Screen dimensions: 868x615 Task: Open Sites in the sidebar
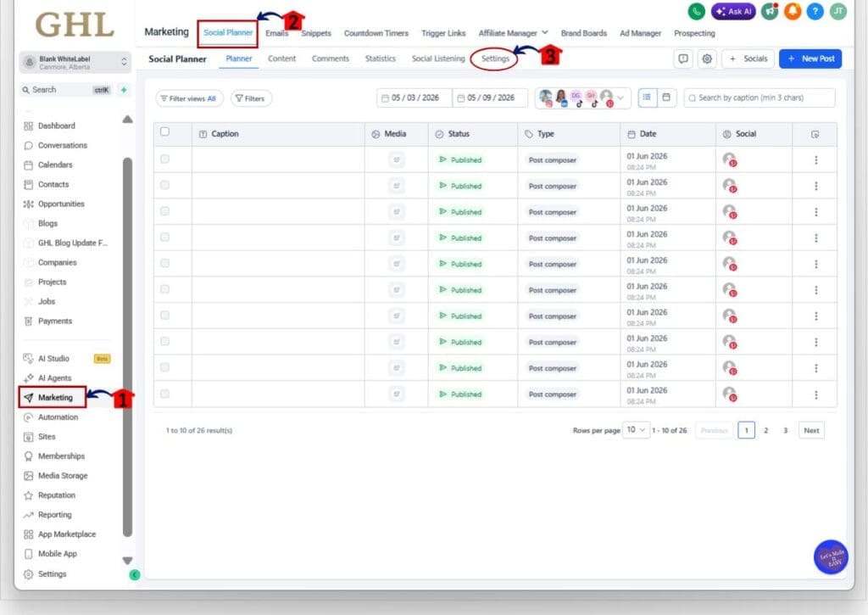[47, 437]
